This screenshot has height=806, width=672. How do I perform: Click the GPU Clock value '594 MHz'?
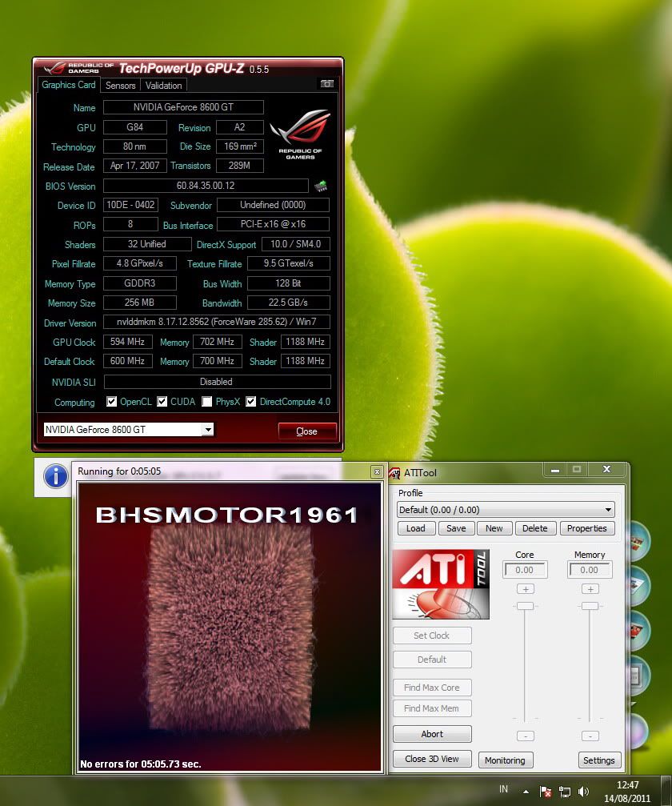point(127,342)
